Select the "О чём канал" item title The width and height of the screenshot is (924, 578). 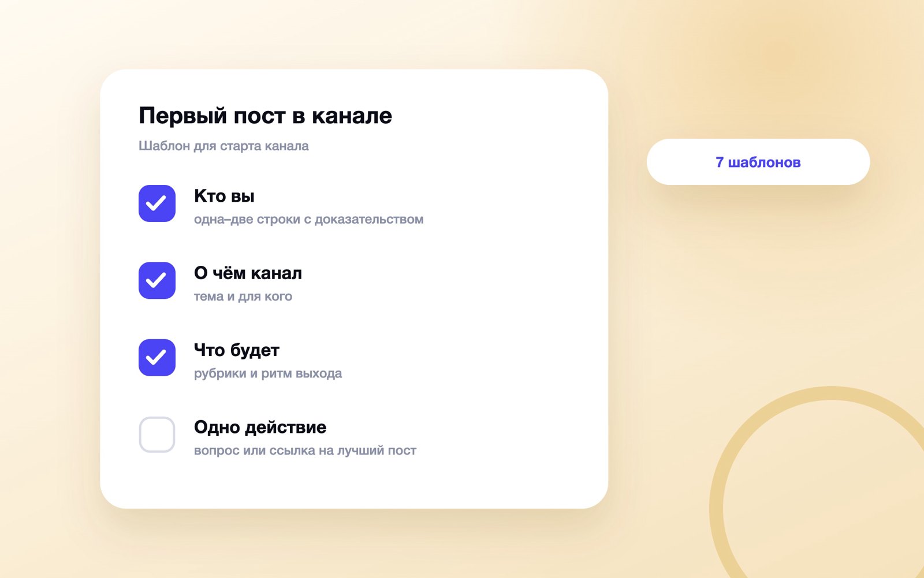point(248,273)
